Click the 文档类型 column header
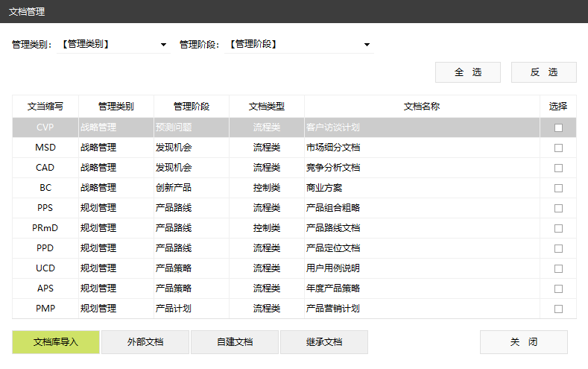This screenshot has height=369, width=588. [267, 107]
